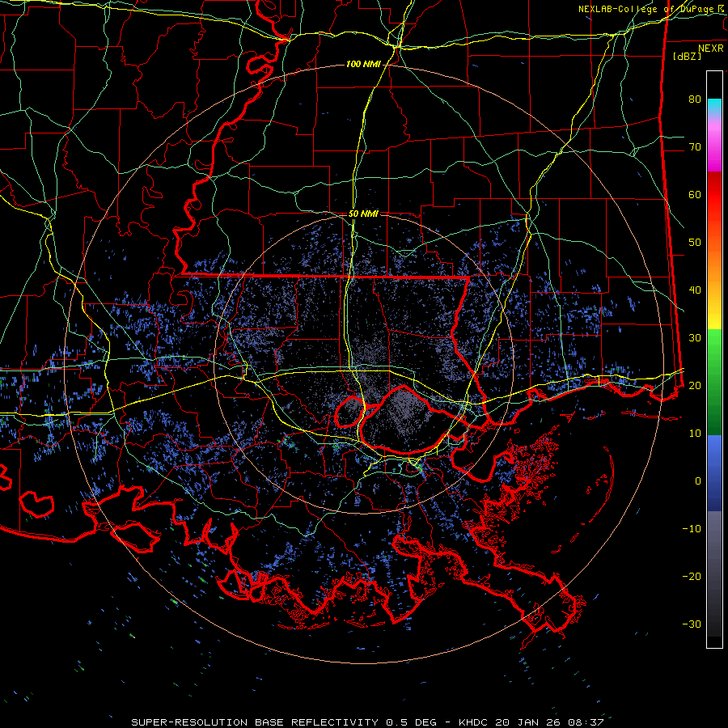Click the 80 value on the dBZ scale
728x728 pixels.
tap(695, 99)
